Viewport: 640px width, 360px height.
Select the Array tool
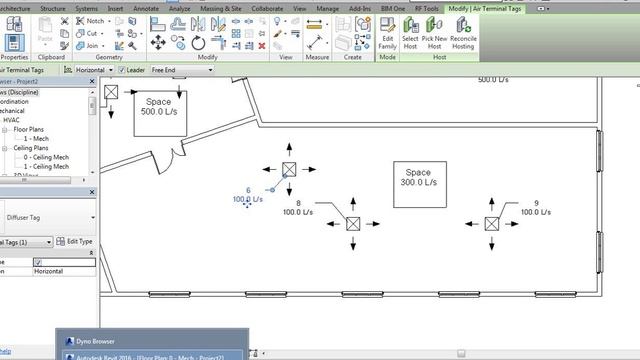pyautogui.click(x=236, y=33)
